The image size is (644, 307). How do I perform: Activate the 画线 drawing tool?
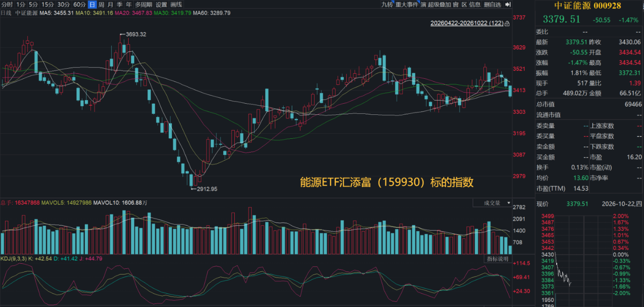176,5
